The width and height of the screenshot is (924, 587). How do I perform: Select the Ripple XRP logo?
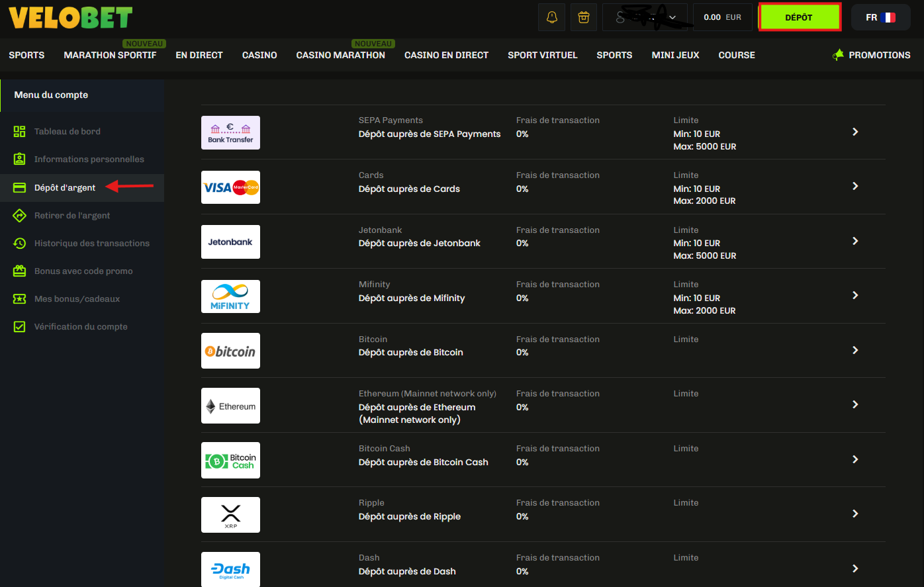[x=230, y=515]
